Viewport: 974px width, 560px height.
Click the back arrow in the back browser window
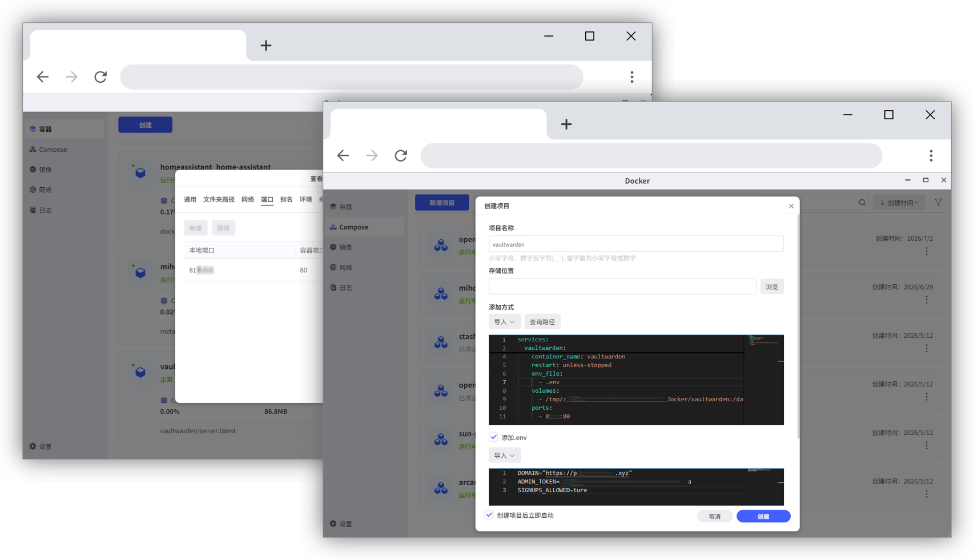coord(42,76)
